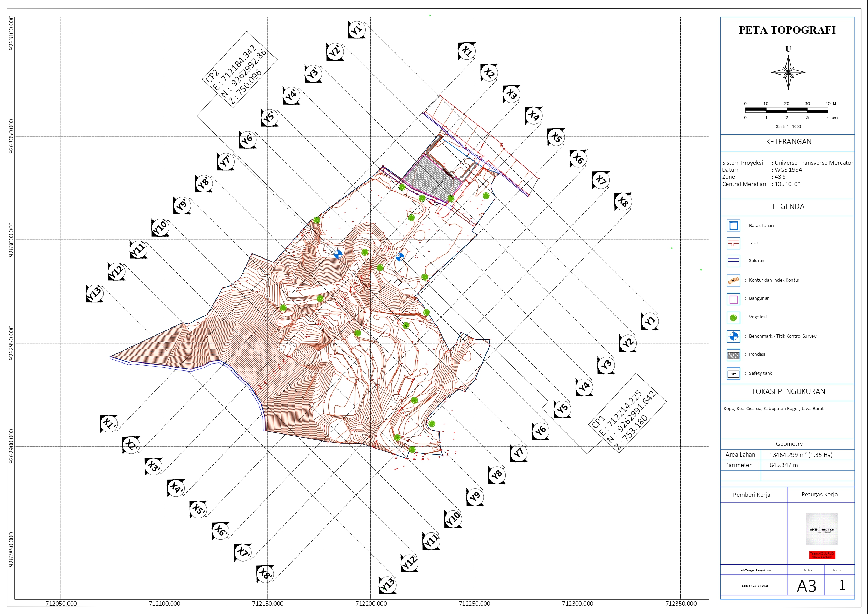Click the Benchmark legend symbol
Image resolution: width=868 pixels, height=614 pixels.
[733, 336]
